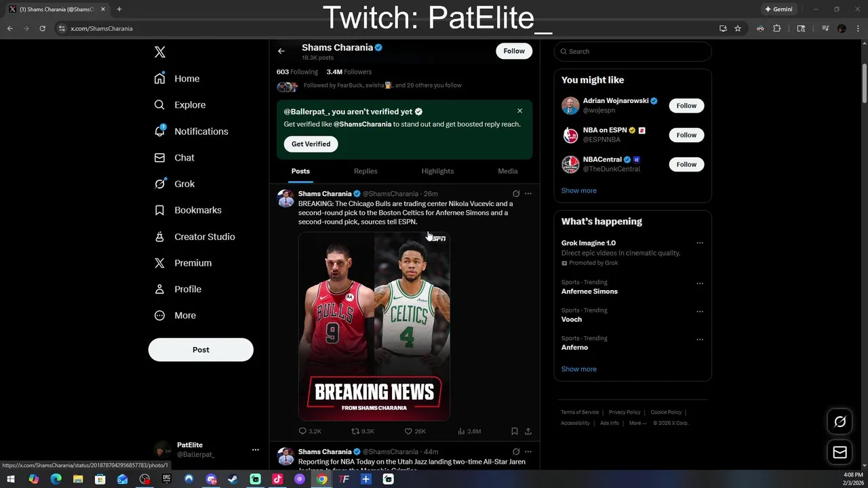868x488 pixels.
Task: Open options for Vooch trend
Action: tap(700, 312)
